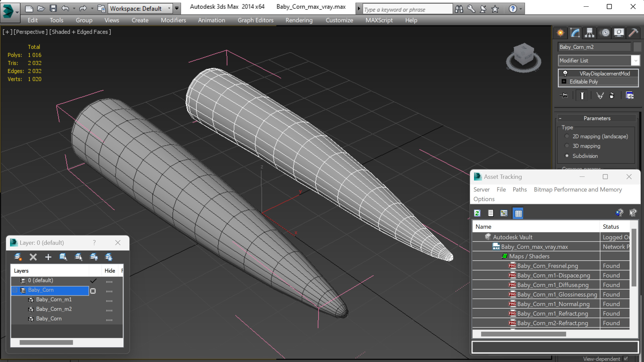Open the Display command panel tab
644x362 pixels.
click(619, 32)
